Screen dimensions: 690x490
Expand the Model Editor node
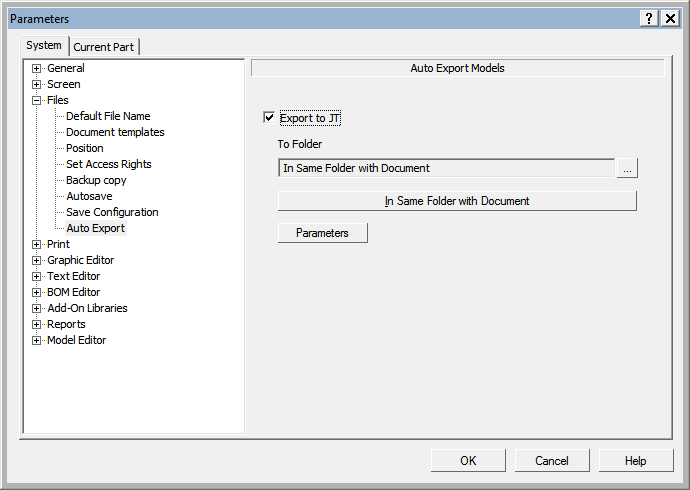(37, 340)
